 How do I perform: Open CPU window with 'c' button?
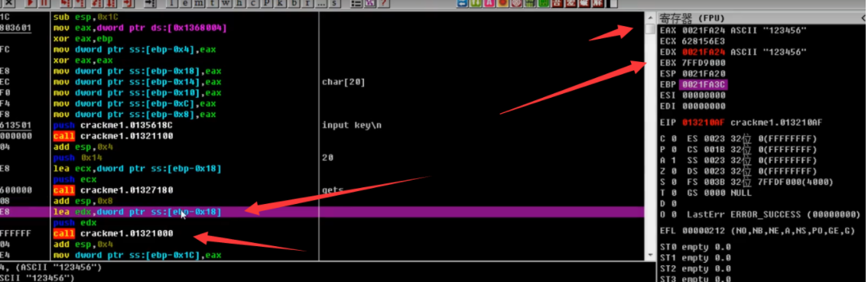click(x=252, y=3)
